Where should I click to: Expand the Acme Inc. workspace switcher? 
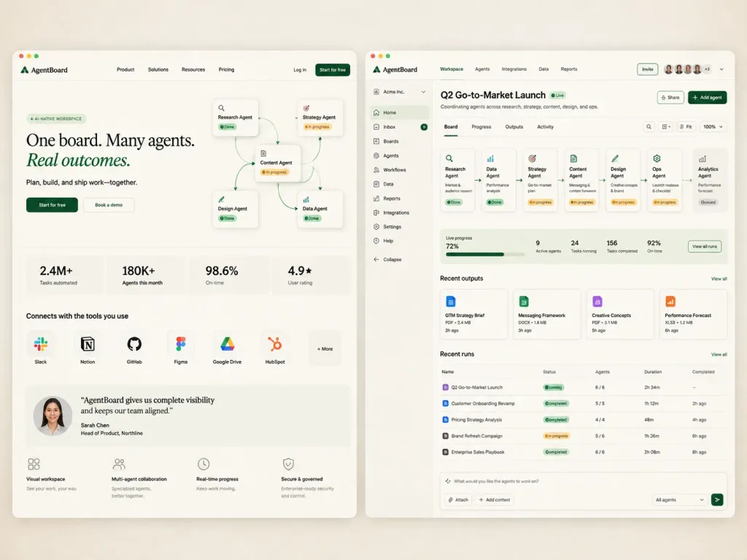pos(400,92)
